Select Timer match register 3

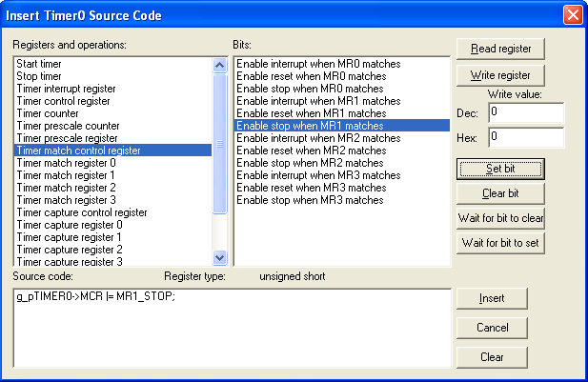point(112,200)
